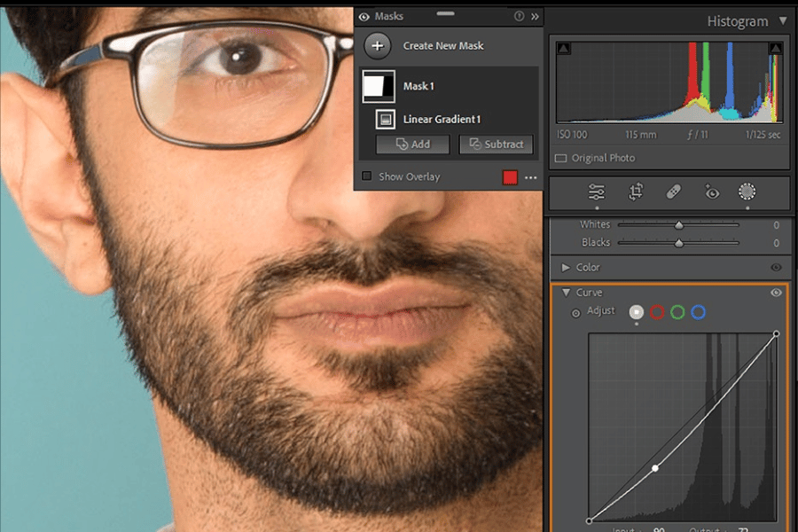Expand the Color panel section

pos(566,267)
